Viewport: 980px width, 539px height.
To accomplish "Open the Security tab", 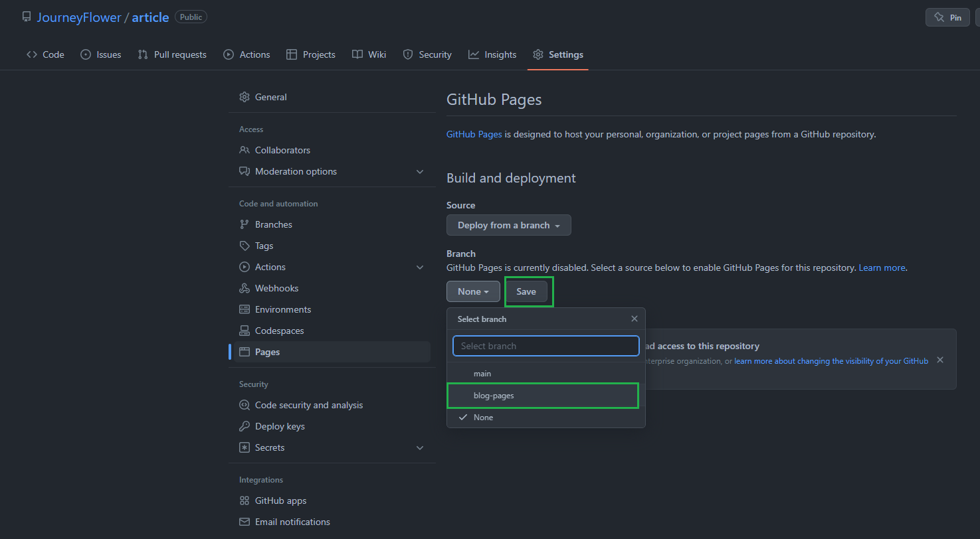I will point(427,54).
